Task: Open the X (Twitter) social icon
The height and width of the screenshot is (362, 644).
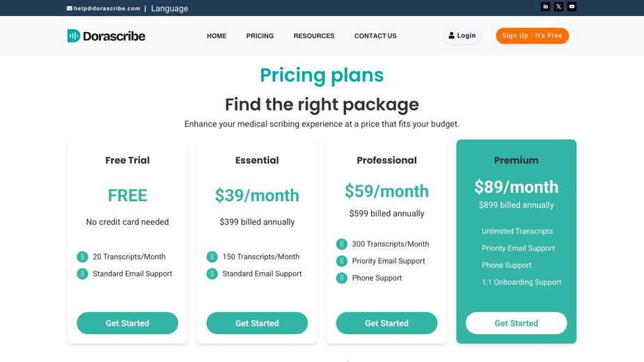Action: 558,7
